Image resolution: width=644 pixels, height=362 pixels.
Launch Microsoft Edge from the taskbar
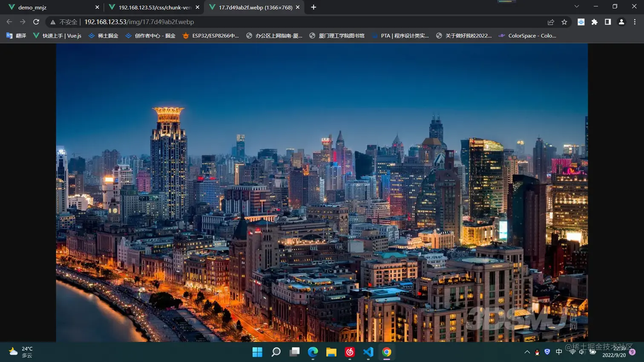click(313, 352)
